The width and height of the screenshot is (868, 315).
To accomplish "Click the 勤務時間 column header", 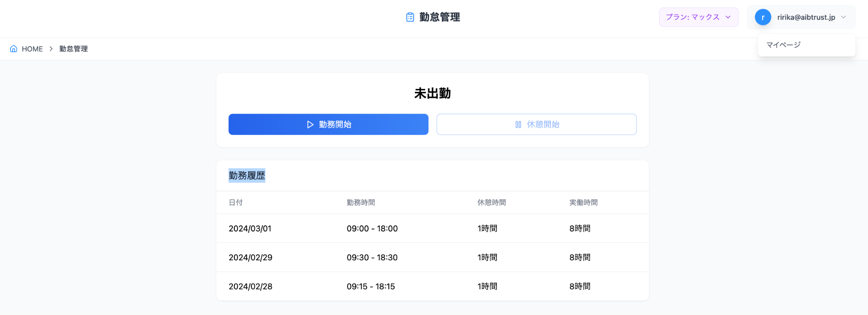I will point(361,203).
